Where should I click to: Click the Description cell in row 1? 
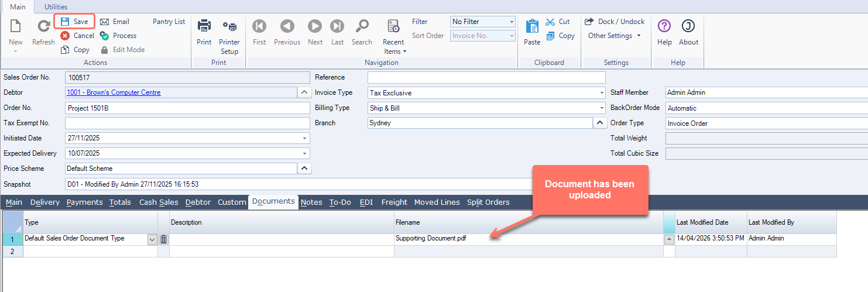(282, 239)
